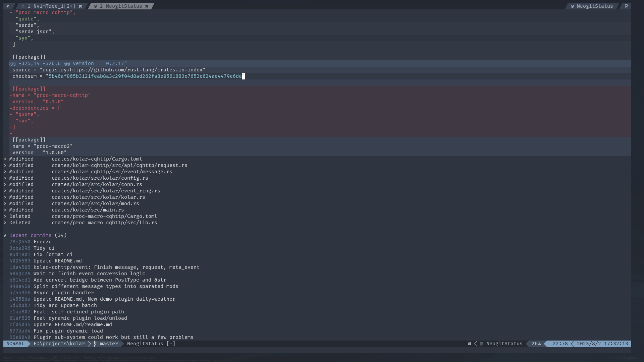Click the 26% scroll position indicator
Image resolution: width=644 pixels, height=362 pixels.
536,344
